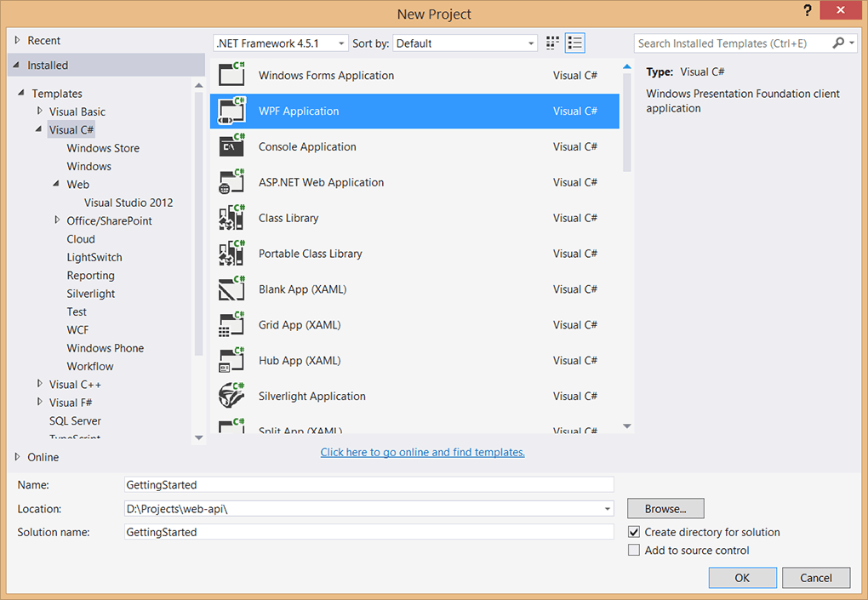Click the Class Library template icon
The image size is (868, 600).
coord(231,218)
